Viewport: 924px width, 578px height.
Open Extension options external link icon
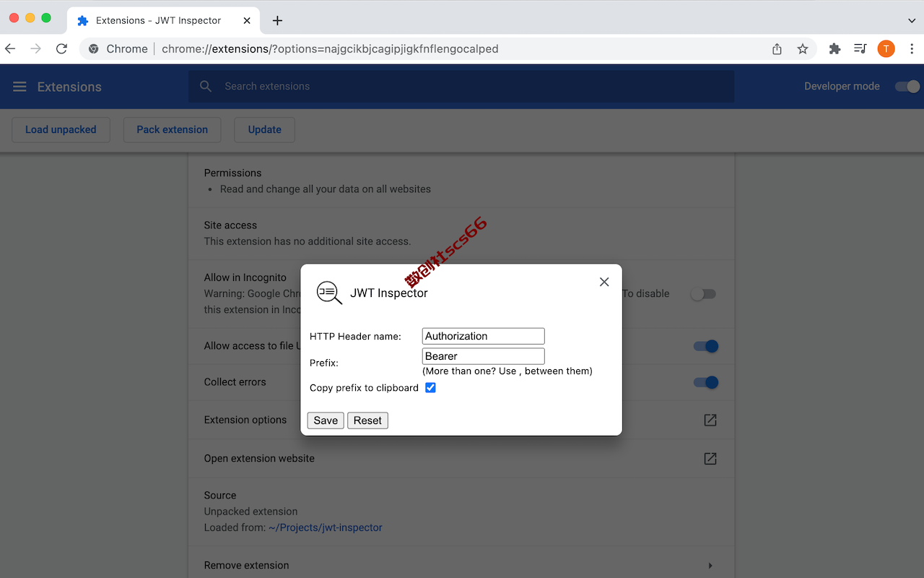point(710,420)
